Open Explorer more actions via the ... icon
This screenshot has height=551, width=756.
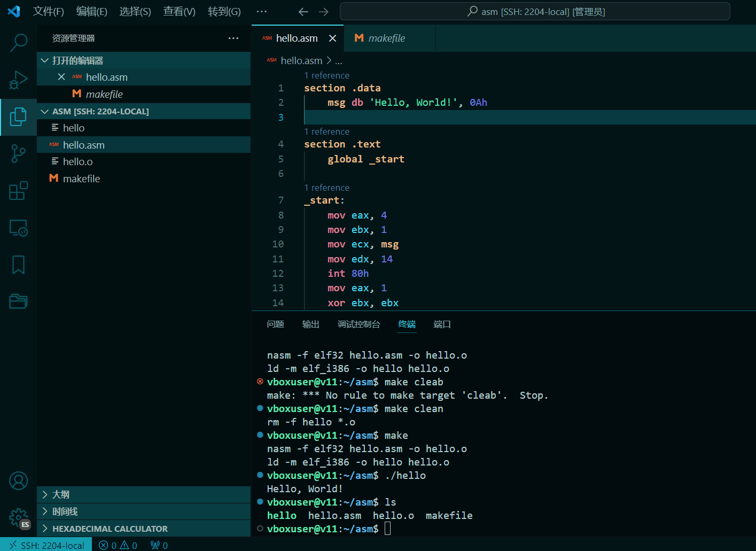click(233, 38)
